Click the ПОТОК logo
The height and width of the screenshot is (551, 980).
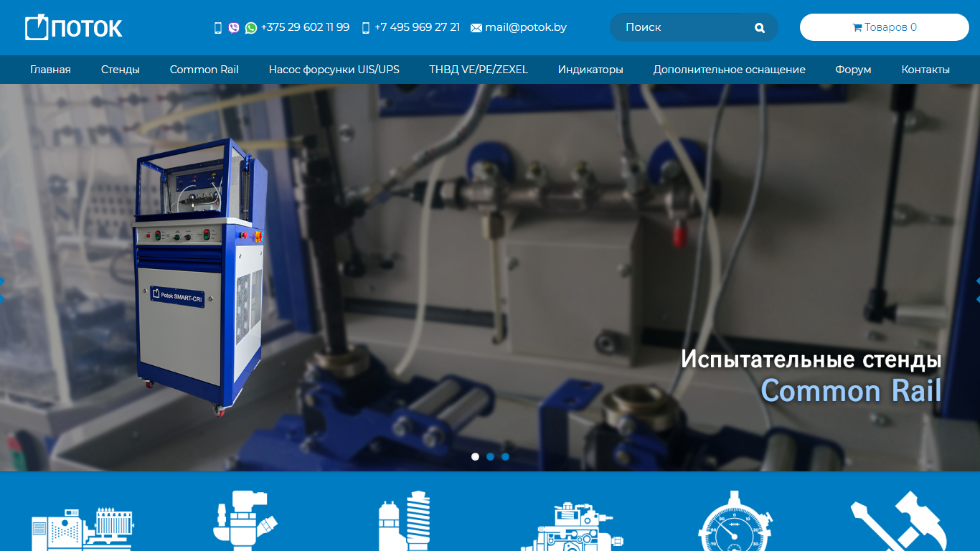point(74,27)
